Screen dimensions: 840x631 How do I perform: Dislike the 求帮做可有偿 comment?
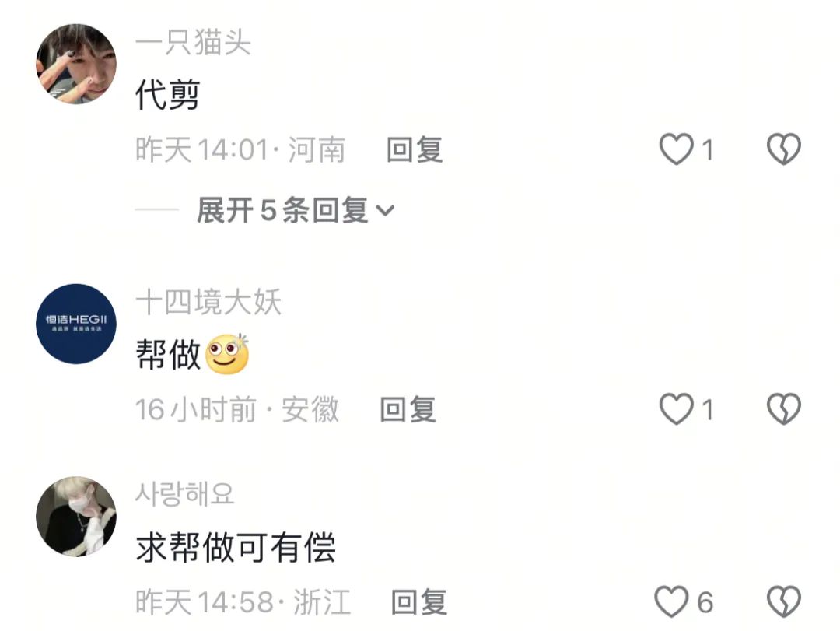pyautogui.click(x=784, y=601)
